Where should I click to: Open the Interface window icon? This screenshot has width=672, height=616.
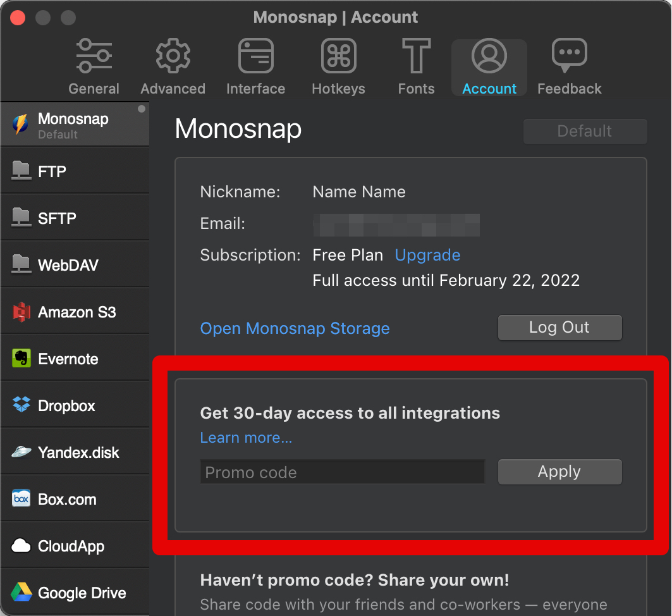click(x=256, y=56)
